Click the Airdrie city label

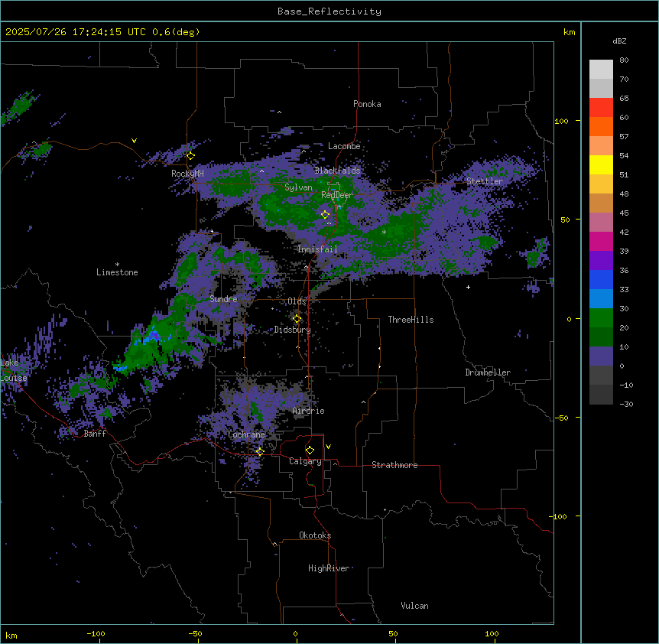(x=308, y=411)
